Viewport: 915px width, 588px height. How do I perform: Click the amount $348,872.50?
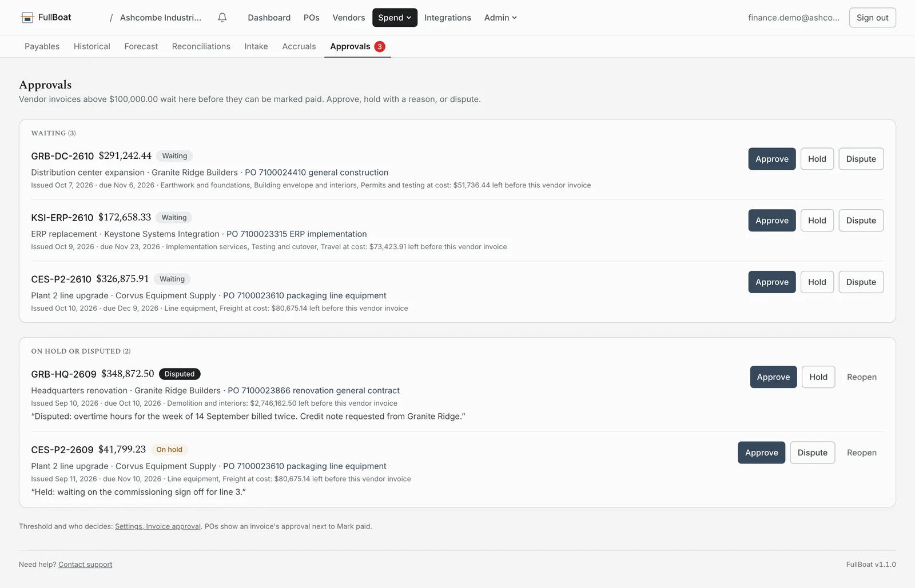128,374
